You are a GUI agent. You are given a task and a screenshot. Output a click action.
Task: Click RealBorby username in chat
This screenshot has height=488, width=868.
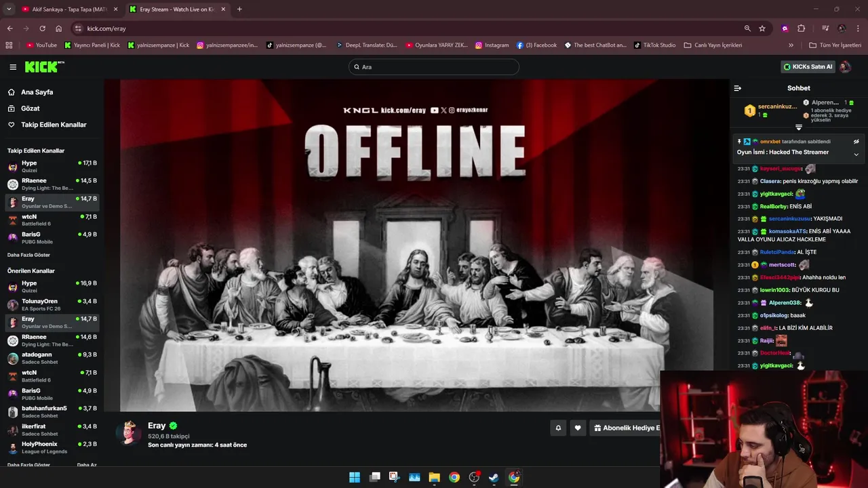point(774,207)
